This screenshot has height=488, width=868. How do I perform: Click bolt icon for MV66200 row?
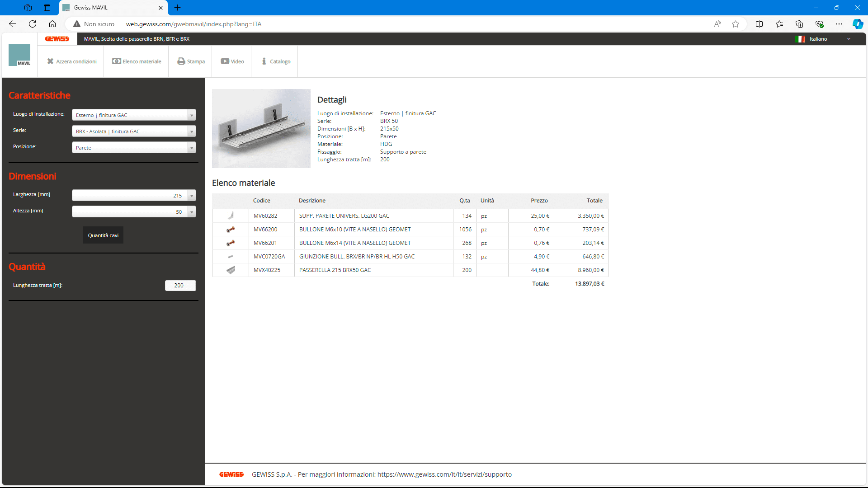coord(231,230)
